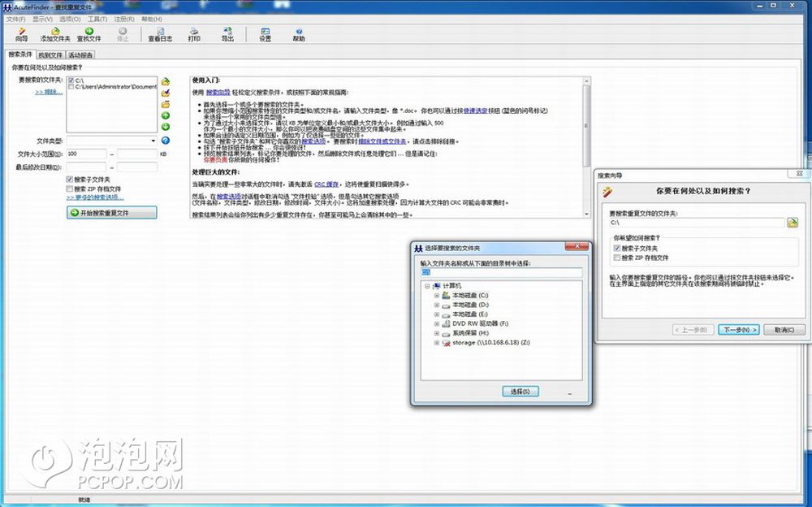812x507 pixels.
Task: Open 设置 from the toolbar
Action: tap(266, 35)
